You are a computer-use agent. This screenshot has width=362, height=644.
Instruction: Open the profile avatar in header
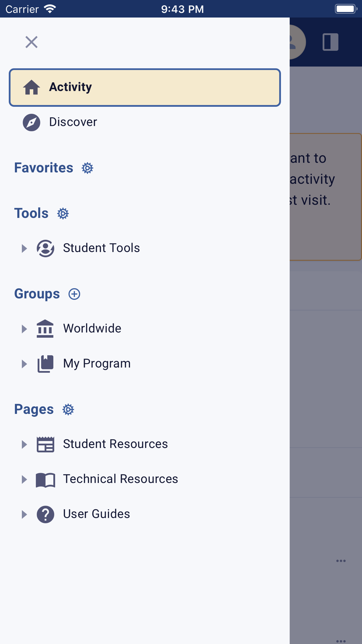tap(298, 42)
